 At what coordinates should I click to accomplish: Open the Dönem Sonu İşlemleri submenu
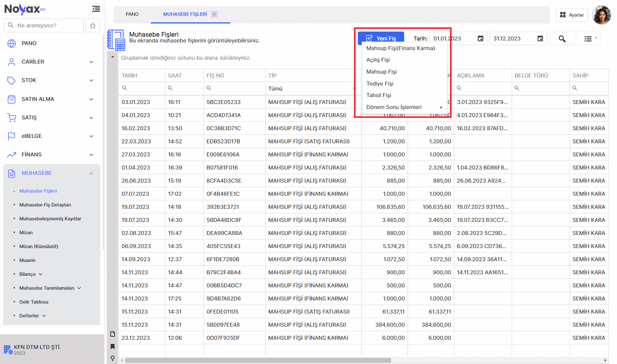click(404, 107)
